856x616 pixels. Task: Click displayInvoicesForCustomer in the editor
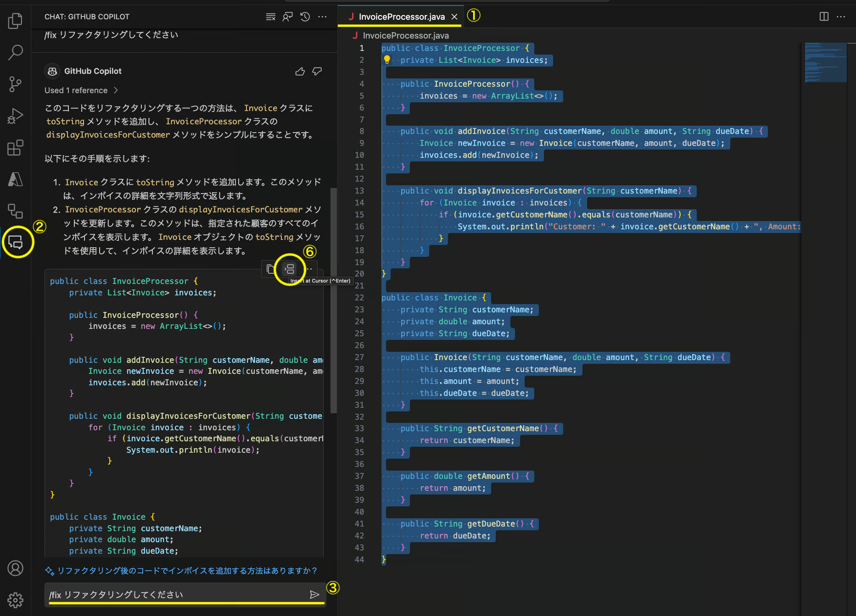point(520,191)
